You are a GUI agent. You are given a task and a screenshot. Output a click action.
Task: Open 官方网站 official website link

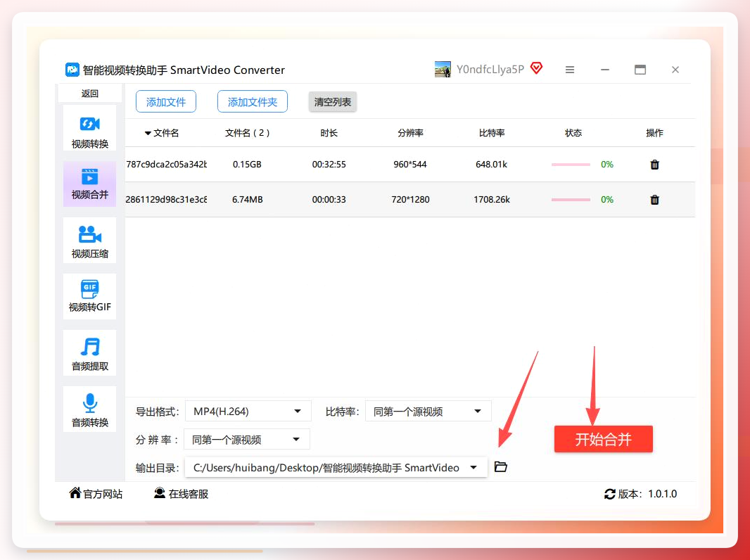[x=96, y=494]
